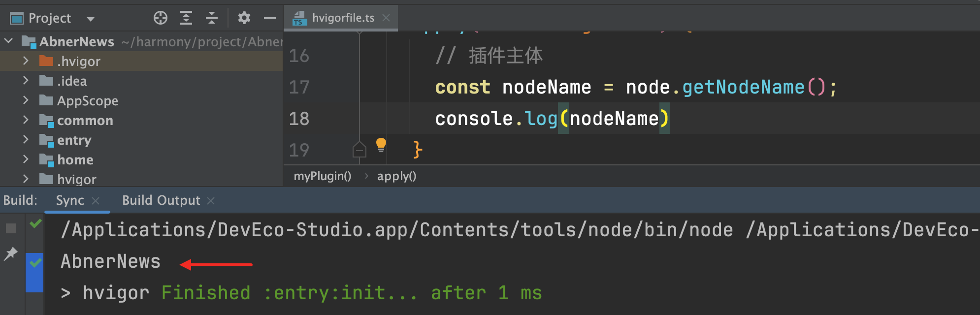Click the closing brace on line 19

418,149
